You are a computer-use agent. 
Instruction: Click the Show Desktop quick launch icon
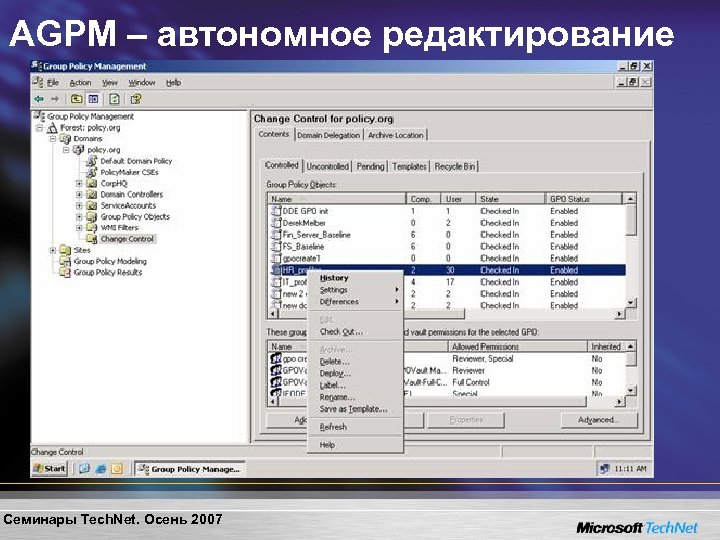[84, 469]
